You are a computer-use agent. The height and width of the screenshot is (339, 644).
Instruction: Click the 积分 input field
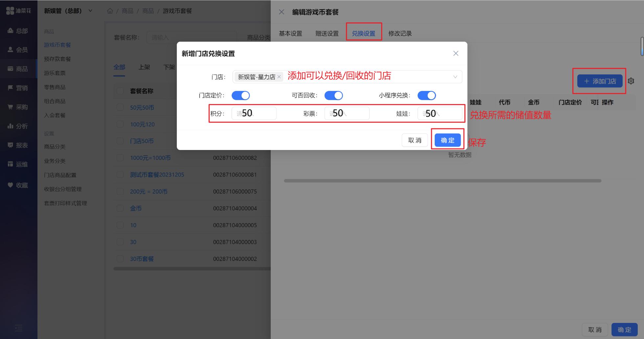[254, 113]
